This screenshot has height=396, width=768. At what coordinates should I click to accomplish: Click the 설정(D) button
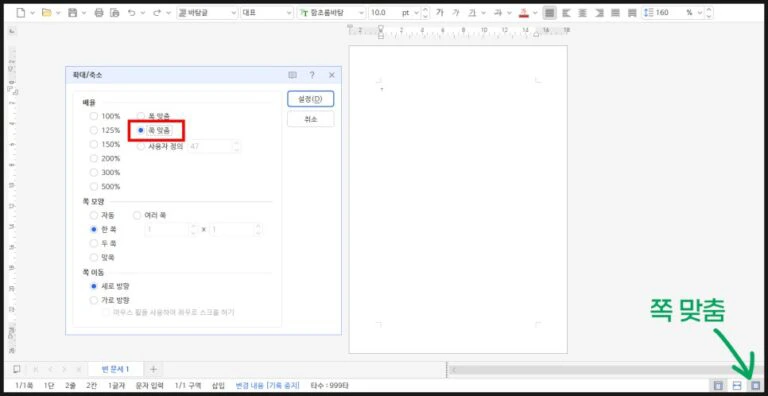tap(311, 99)
